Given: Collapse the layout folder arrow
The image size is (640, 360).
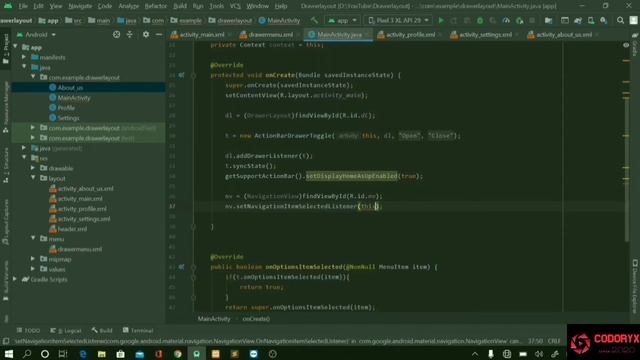Looking at the screenshot, I should (33, 178).
